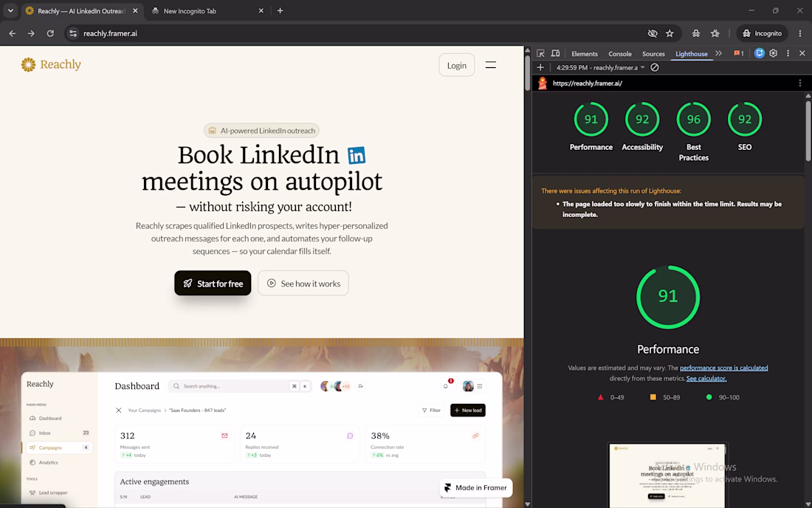Click the Reachly sunflower logo icon
The image size is (812, 508).
click(x=28, y=65)
